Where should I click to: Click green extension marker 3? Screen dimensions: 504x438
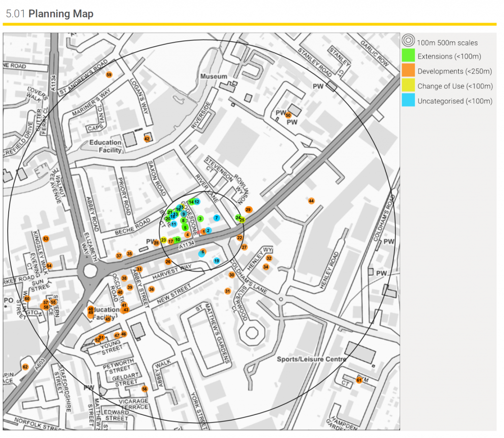(200, 218)
